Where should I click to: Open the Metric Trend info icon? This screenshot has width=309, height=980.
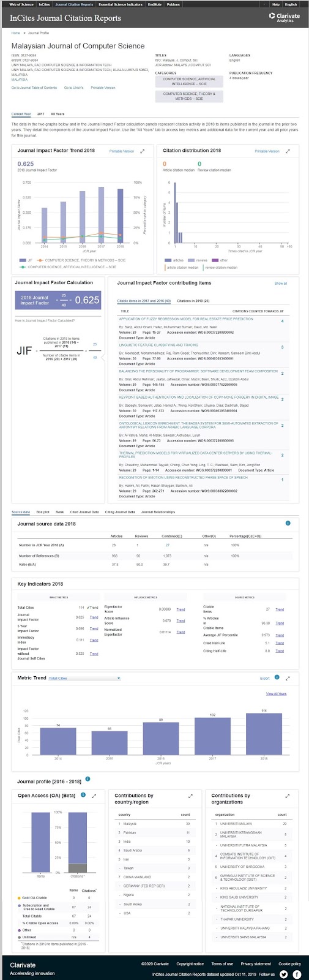tap(277, 677)
